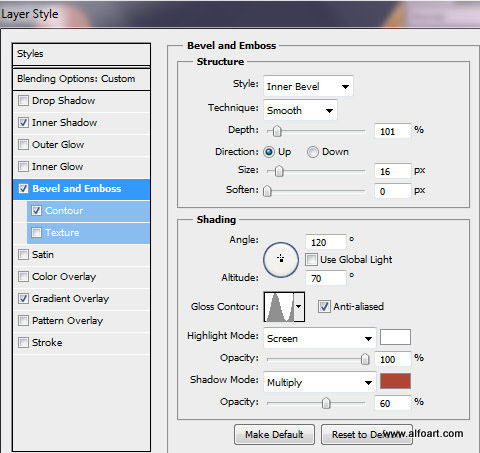This screenshot has height=453, width=480.
Task: Open Shadow Mode dropdown set to Multiply
Action: tap(320, 382)
